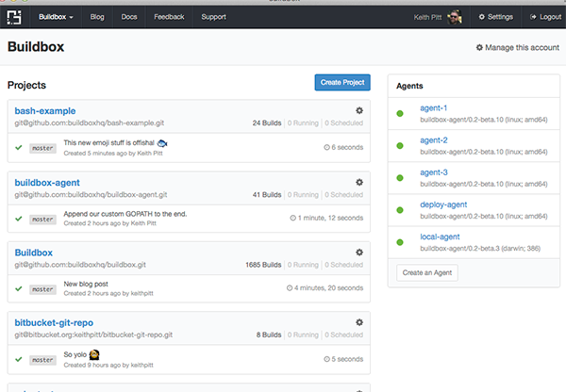Open settings gear for buildbox-agent project
The image size is (566, 392).
click(358, 182)
